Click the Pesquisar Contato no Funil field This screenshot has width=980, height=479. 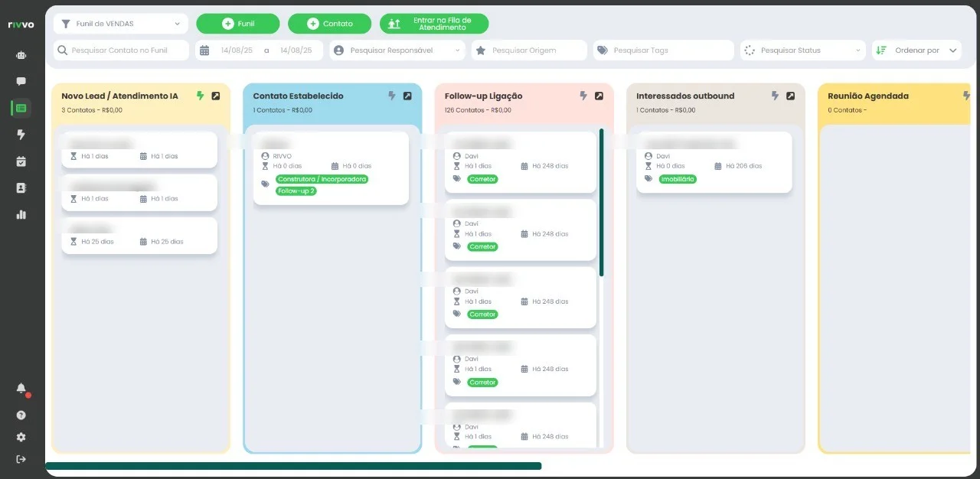pos(120,50)
